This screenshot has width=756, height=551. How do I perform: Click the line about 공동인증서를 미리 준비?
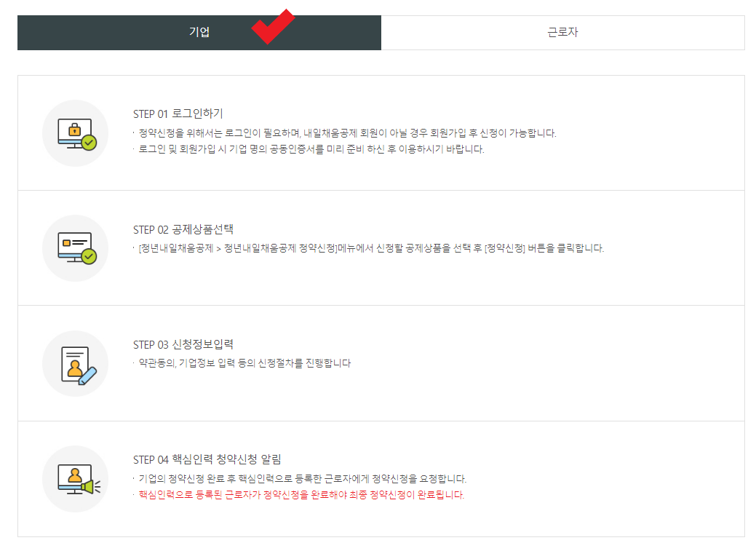pyautogui.click(x=311, y=149)
